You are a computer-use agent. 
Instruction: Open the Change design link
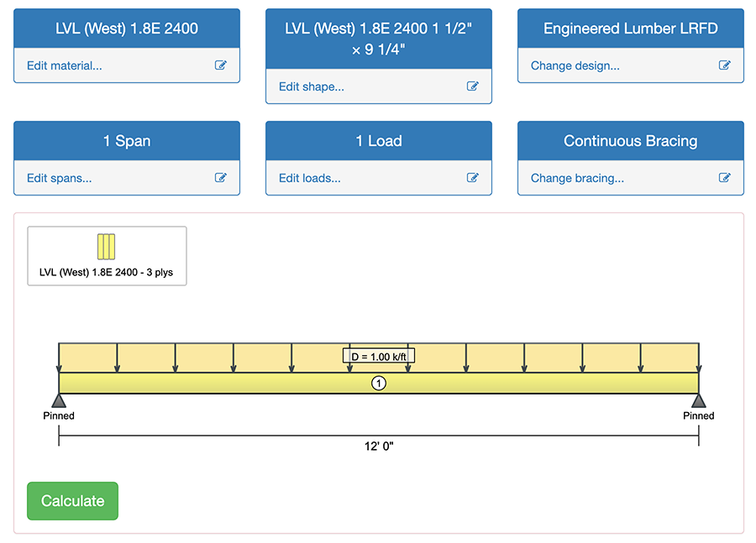click(575, 65)
